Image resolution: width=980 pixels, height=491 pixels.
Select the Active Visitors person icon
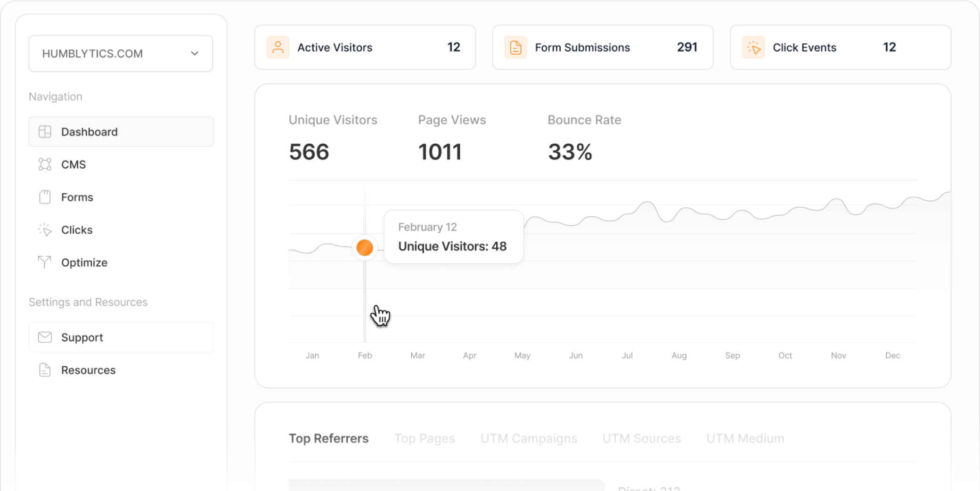point(278,47)
